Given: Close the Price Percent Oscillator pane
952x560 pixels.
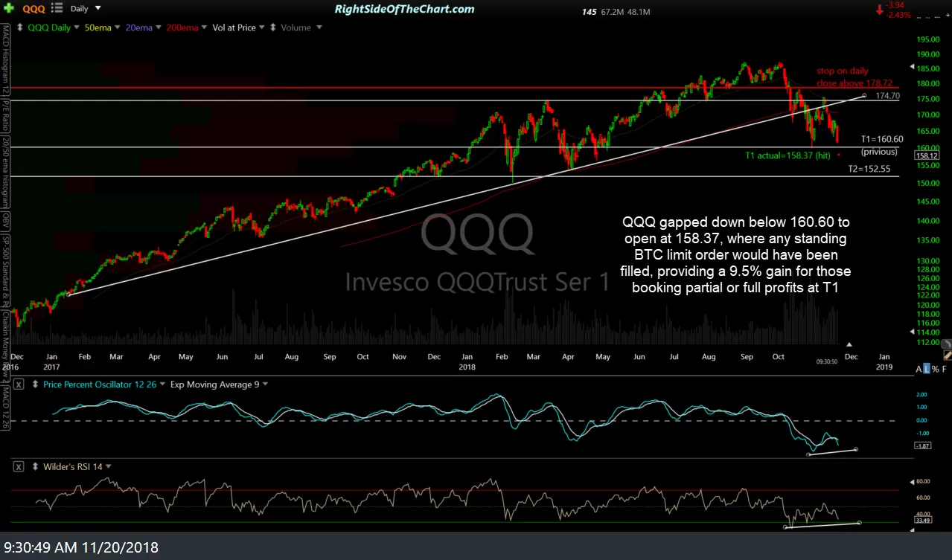Looking at the screenshot, I should click(x=19, y=384).
